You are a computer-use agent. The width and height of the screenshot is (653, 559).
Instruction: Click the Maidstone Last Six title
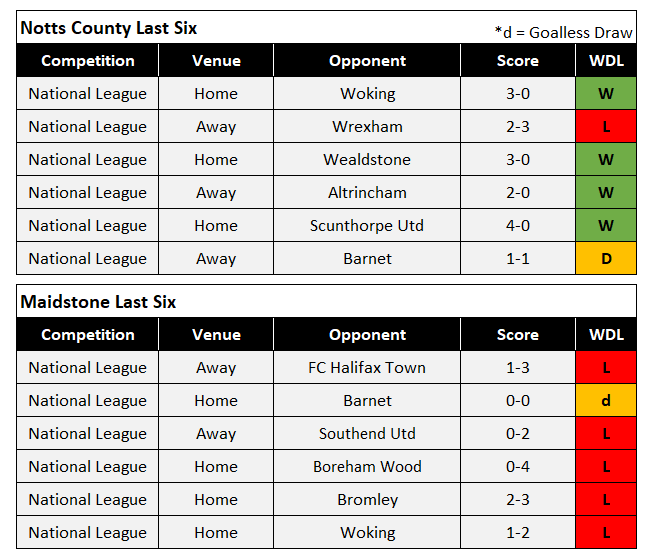tap(96, 302)
